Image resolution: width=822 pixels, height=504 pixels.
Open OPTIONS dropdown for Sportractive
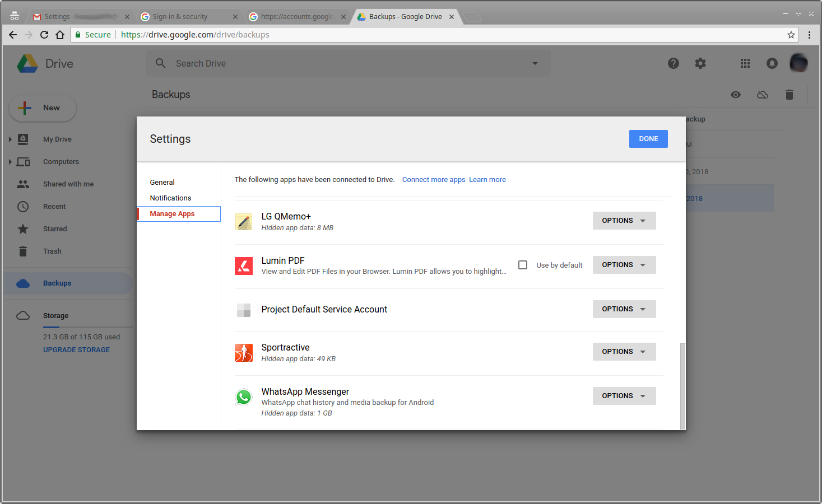(x=624, y=352)
